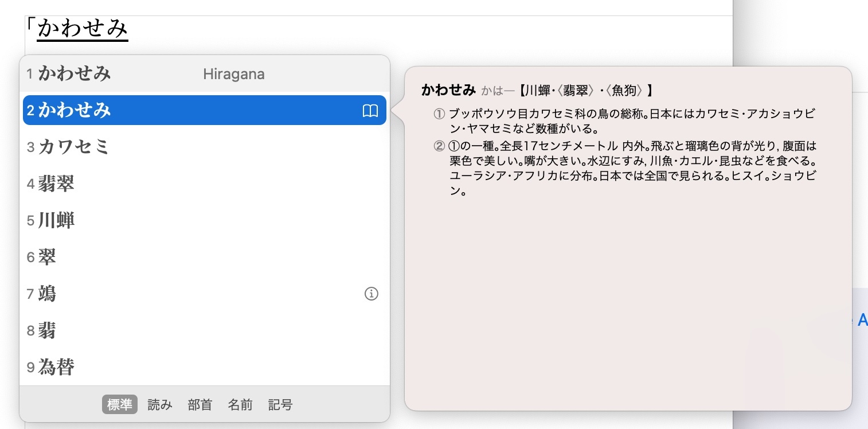Open the 記号 symbols tab
This screenshot has height=429, width=868.
click(280, 405)
